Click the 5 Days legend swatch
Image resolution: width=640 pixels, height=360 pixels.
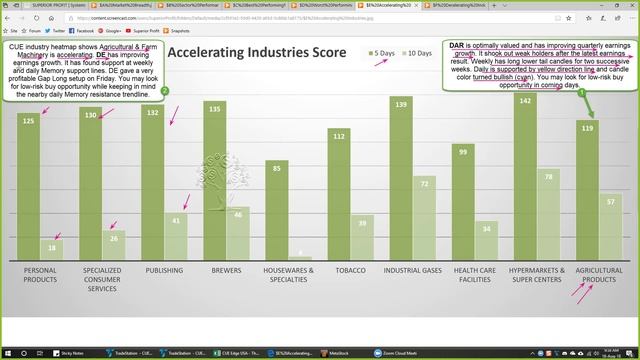pyautogui.click(x=371, y=53)
